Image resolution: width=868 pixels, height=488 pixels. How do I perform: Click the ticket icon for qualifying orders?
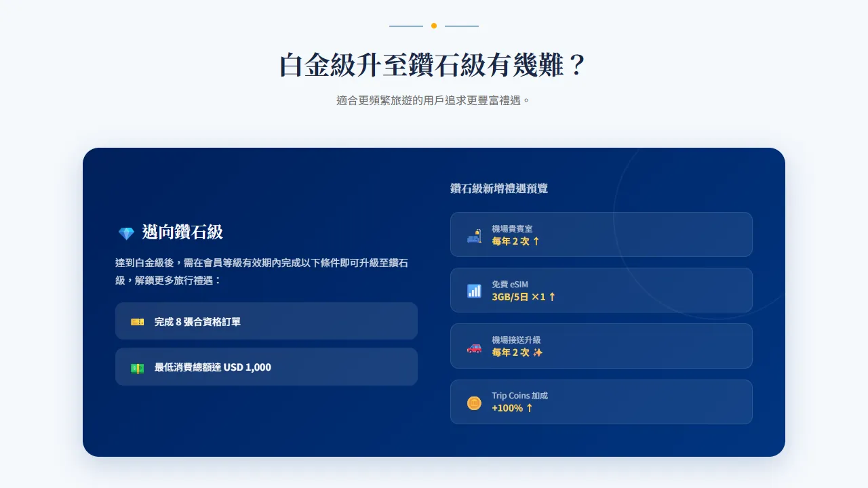coord(137,322)
